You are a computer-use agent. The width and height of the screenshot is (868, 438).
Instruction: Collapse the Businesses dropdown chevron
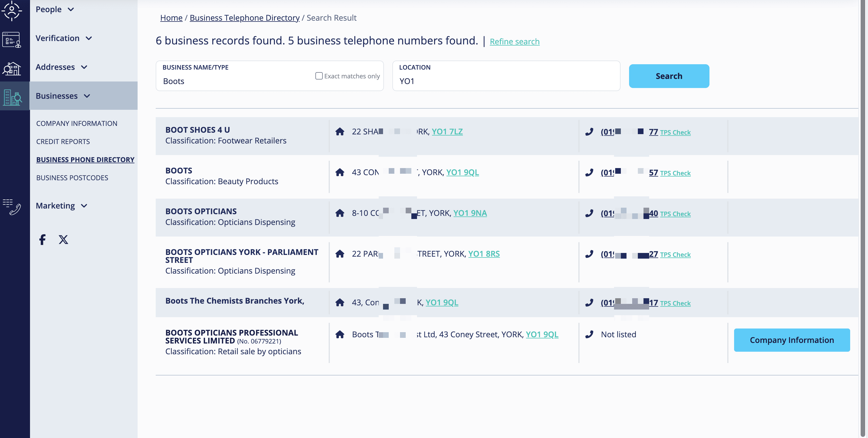87,96
